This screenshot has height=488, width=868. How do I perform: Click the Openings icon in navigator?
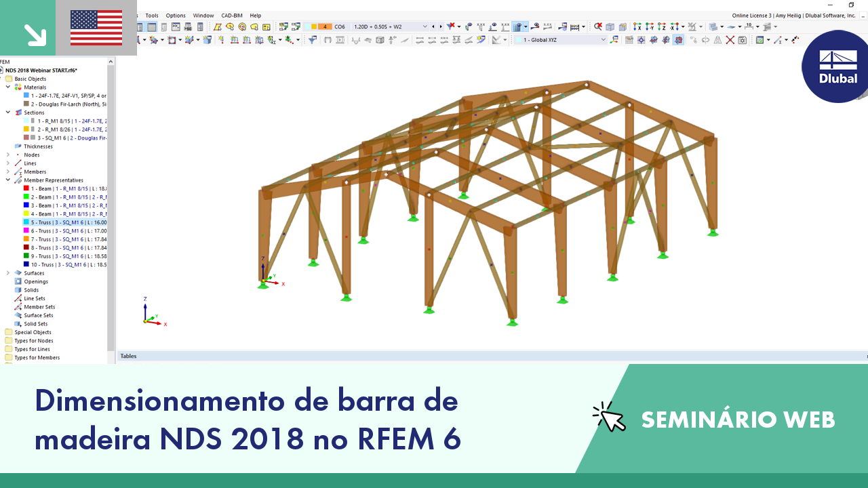[18, 281]
